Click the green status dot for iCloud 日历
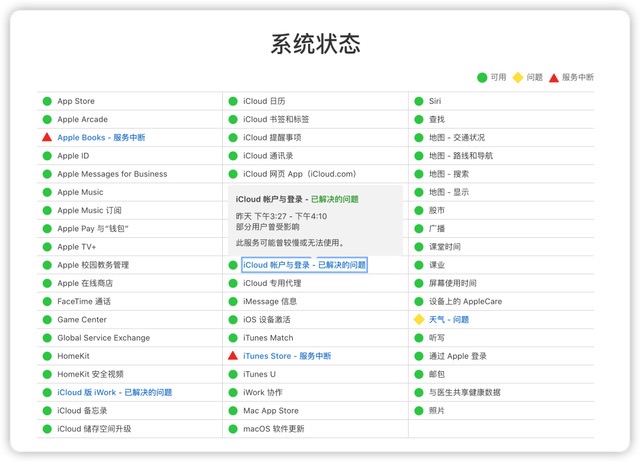 233,101
